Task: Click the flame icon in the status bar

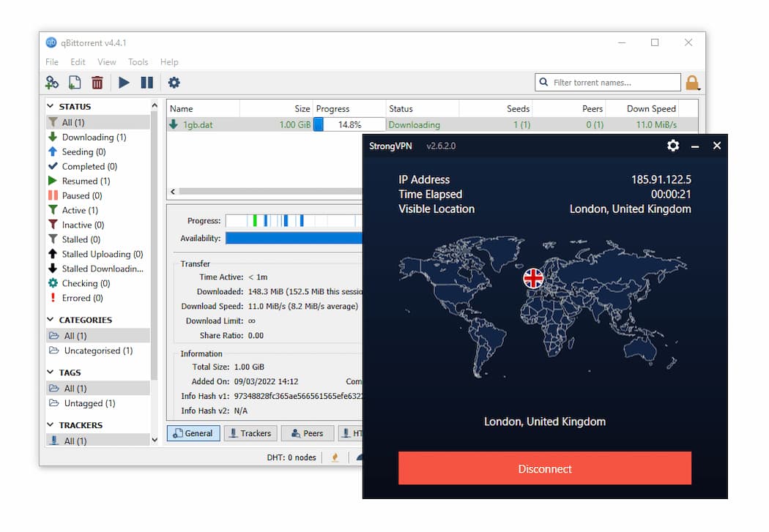Action: click(335, 457)
